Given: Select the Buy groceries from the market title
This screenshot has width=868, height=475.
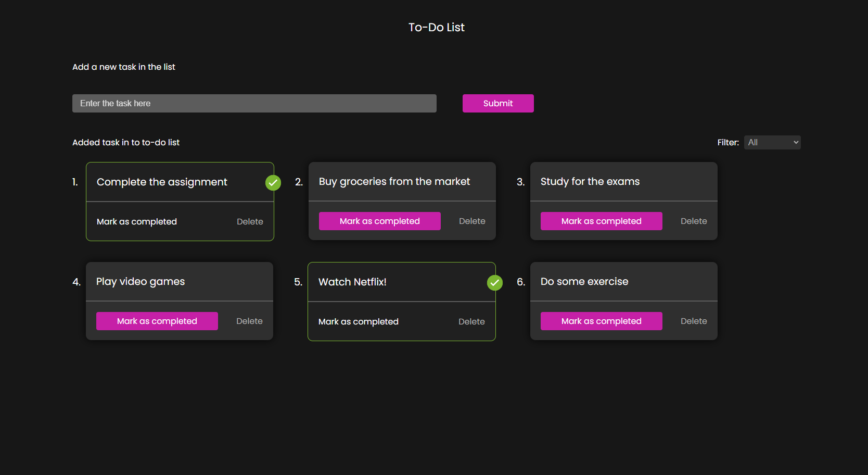Looking at the screenshot, I should (394, 181).
